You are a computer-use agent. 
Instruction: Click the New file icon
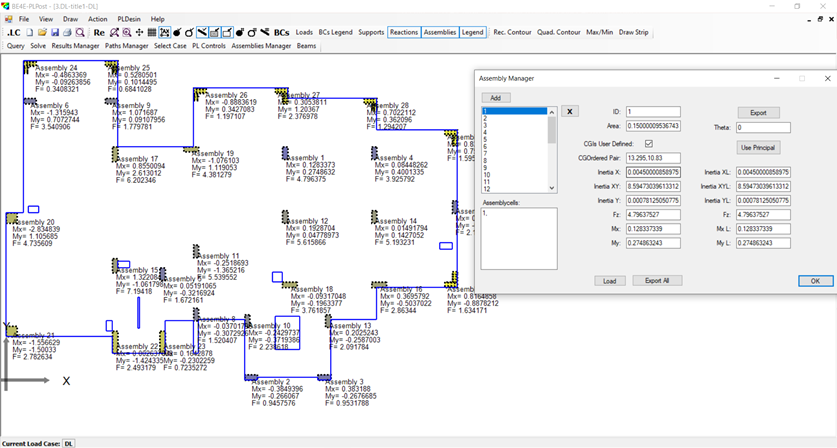(30, 33)
